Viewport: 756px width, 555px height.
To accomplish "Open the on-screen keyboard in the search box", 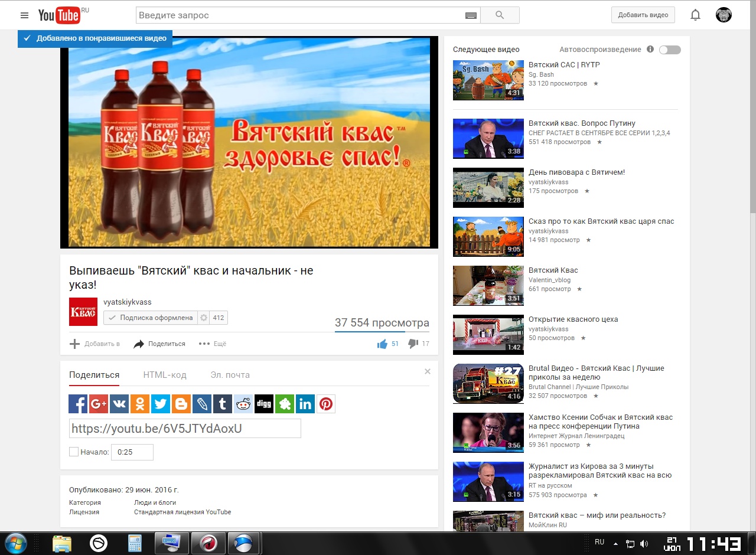I will pyautogui.click(x=471, y=15).
